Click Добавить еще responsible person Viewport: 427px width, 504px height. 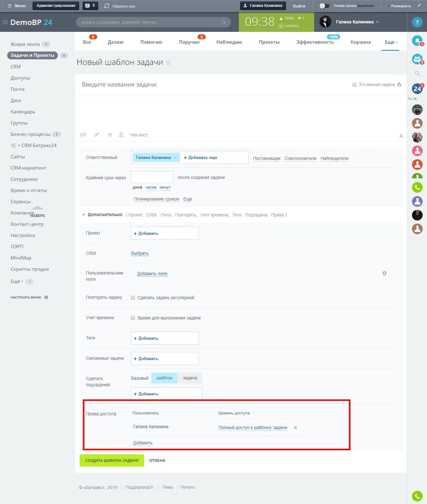point(200,158)
